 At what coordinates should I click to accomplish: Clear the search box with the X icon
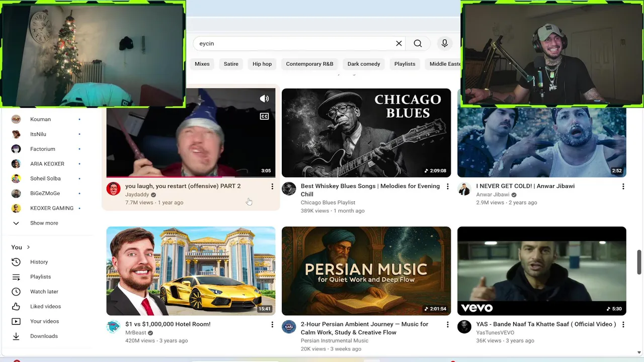click(399, 43)
